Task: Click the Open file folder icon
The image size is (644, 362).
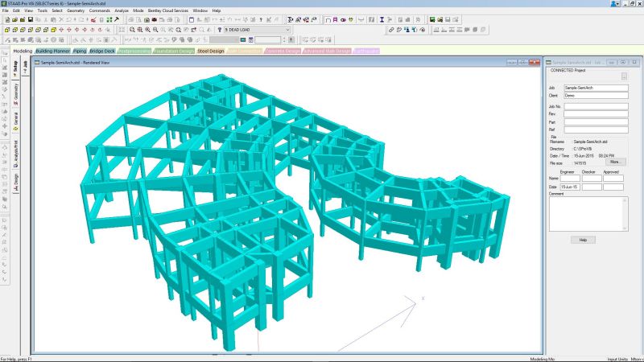Action: [15, 19]
